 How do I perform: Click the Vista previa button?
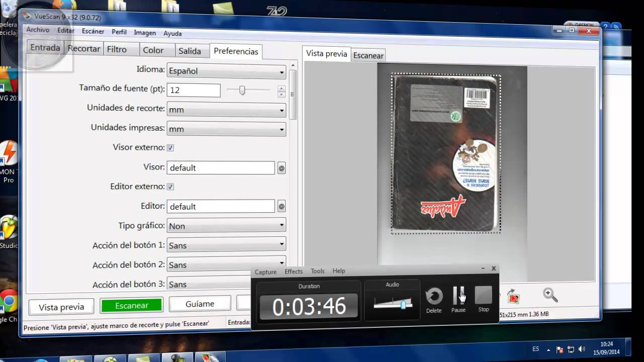(x=61, y=307)
